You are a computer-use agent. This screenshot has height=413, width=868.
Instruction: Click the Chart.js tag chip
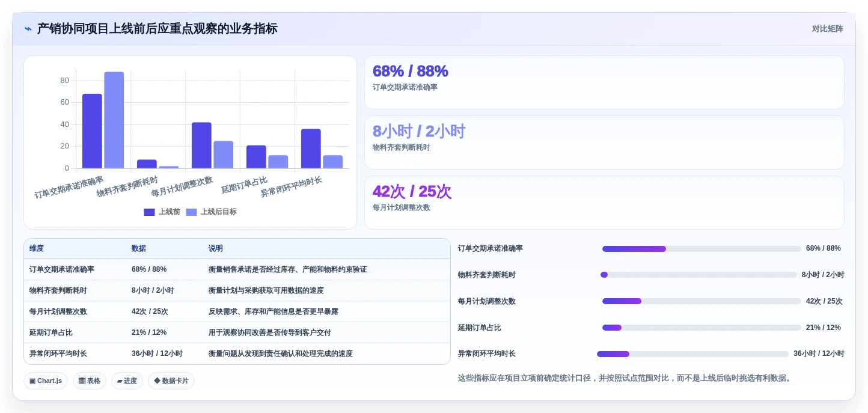46,381
